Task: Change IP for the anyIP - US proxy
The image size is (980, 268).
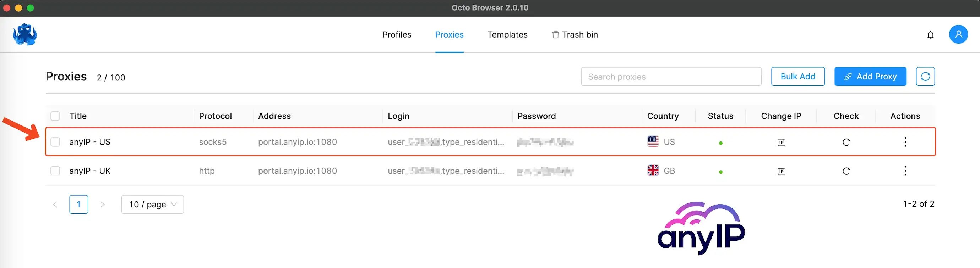Action: (x=781, y=143)
